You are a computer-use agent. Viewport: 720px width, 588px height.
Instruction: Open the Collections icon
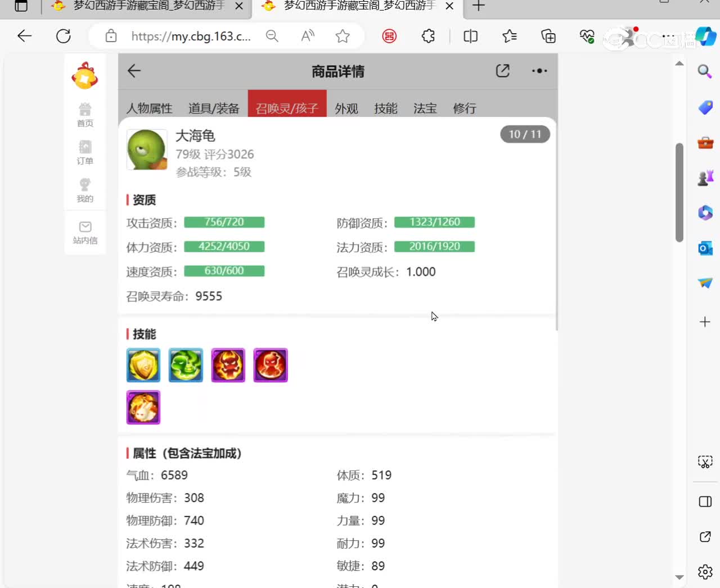tap(548, 37)
